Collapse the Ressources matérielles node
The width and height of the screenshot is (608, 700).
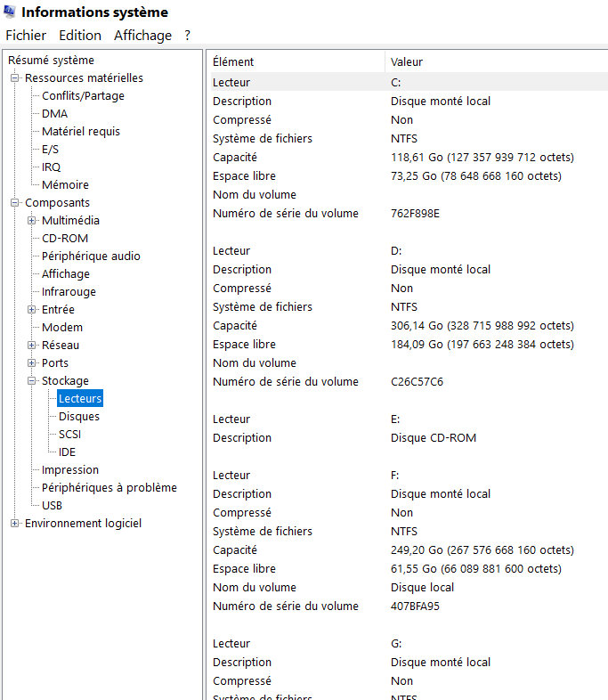click(x=15, y=77)
